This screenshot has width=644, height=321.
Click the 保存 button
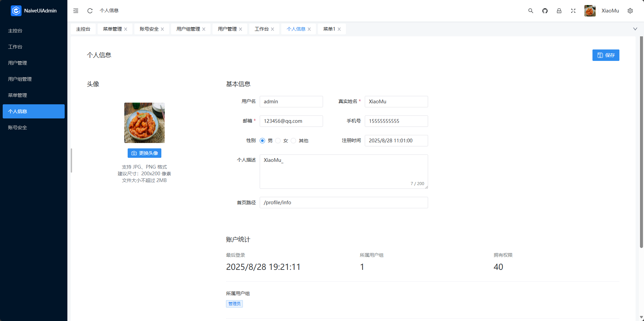[x=605, y=55]
